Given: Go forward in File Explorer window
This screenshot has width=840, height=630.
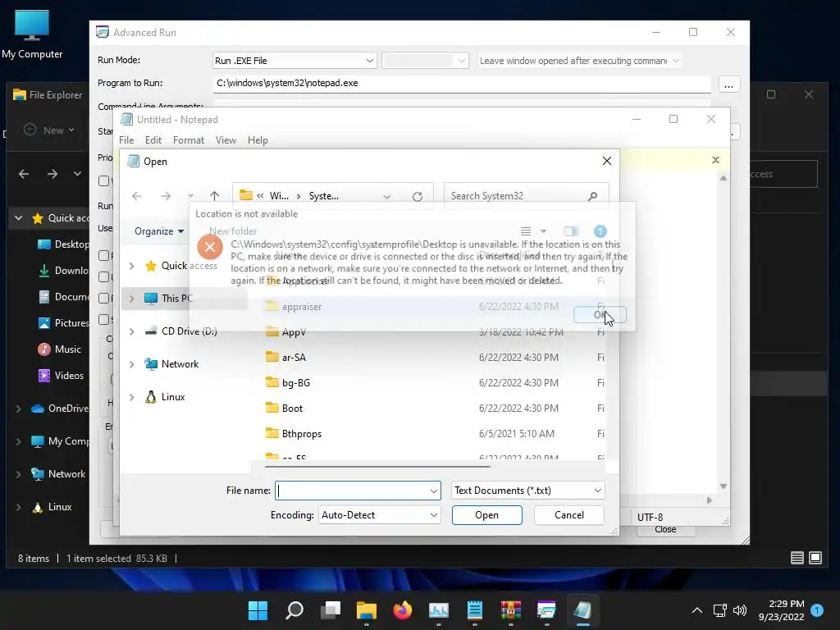Looking at the screenshot, I should coord(52,174).
